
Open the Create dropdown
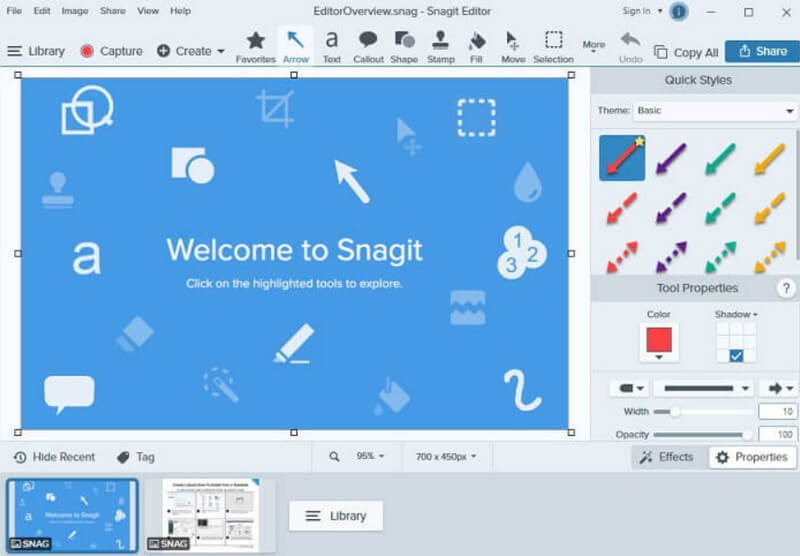click(191, 51)
